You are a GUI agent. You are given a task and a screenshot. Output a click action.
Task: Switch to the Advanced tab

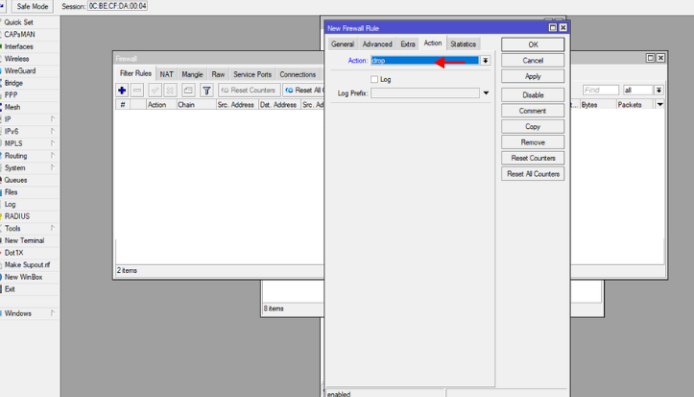[377, 44]
